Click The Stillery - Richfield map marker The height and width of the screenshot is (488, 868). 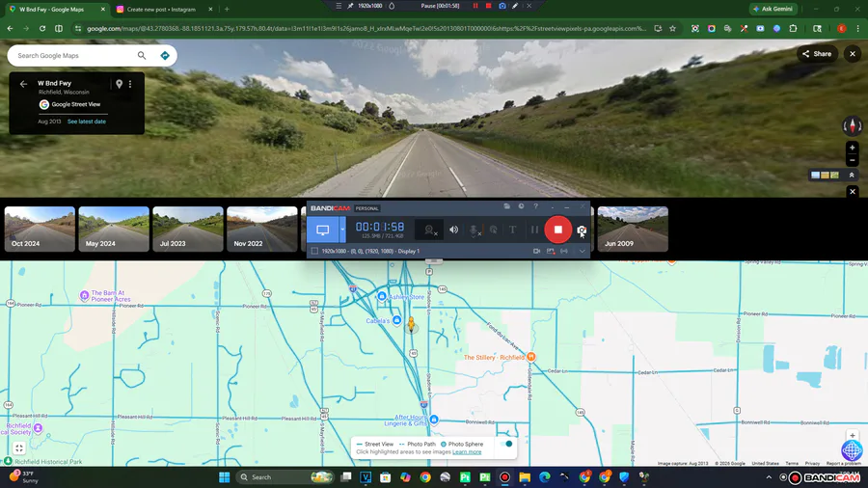(x=530, y=357)
